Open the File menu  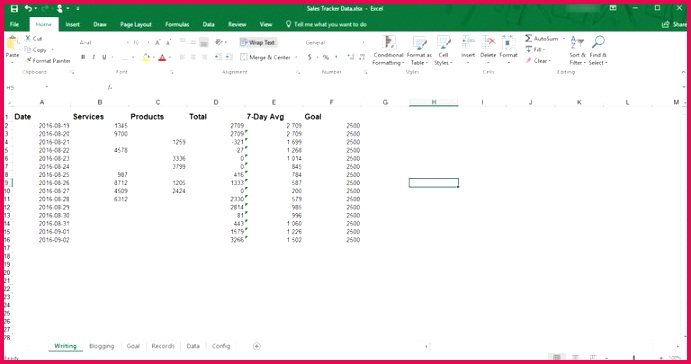15,24
